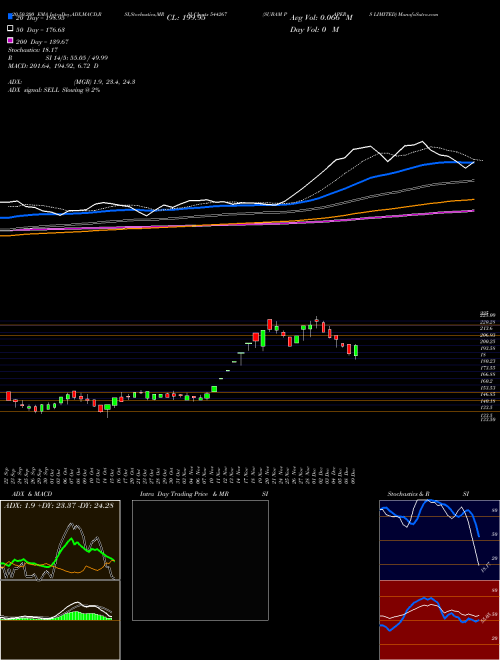
Task: Click the magenta 200 Day legend square
Action: (x=10, y=40)
